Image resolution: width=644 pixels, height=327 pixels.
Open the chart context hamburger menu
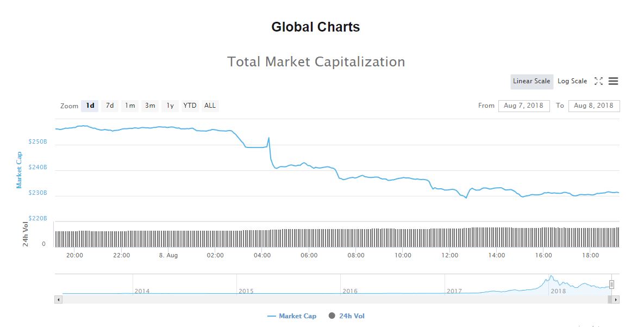click(x=614, y=81)
